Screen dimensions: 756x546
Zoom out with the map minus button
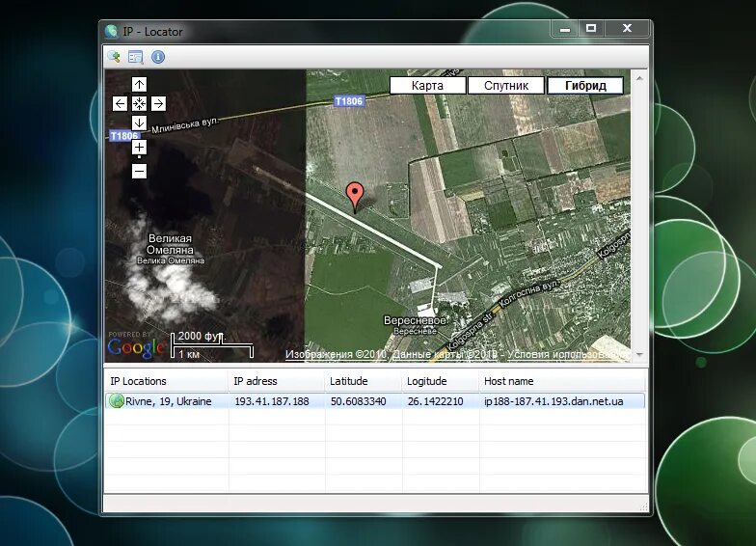(139, 171)
